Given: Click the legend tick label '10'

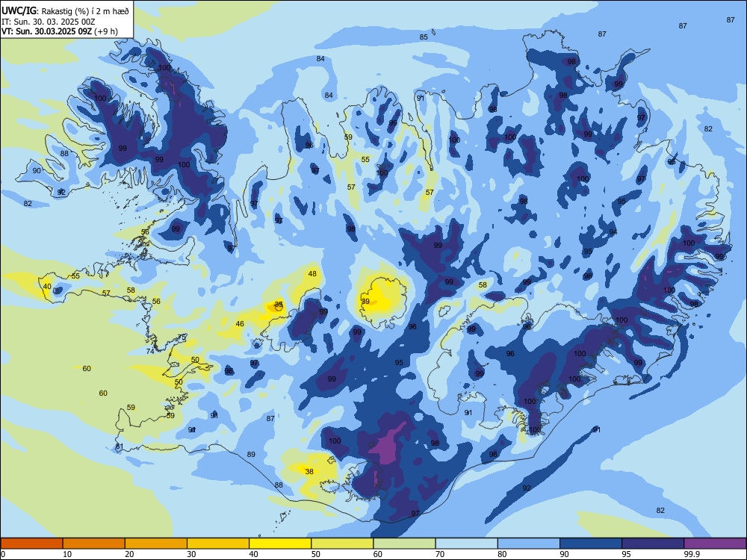Looking at the screenshot, I should coord(67,554).
